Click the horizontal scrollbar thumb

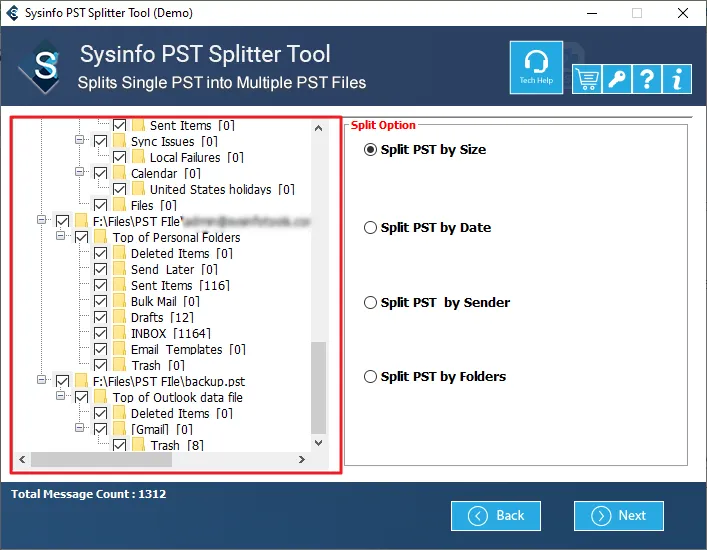[x=101, y=459]
